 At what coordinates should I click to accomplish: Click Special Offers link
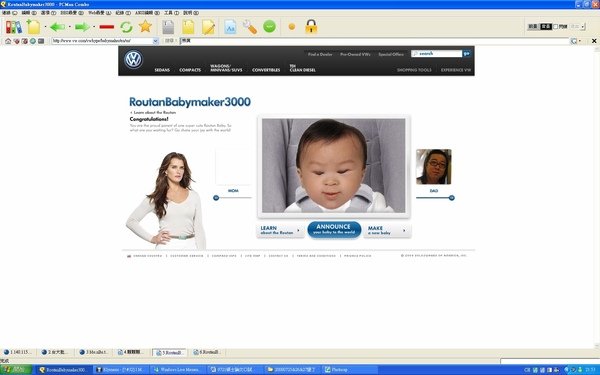point(391,54)
